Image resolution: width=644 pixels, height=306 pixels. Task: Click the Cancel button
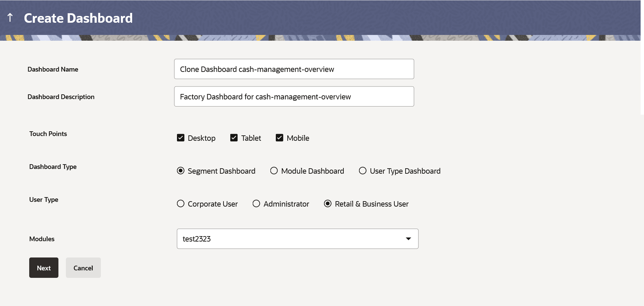[83, 268]
